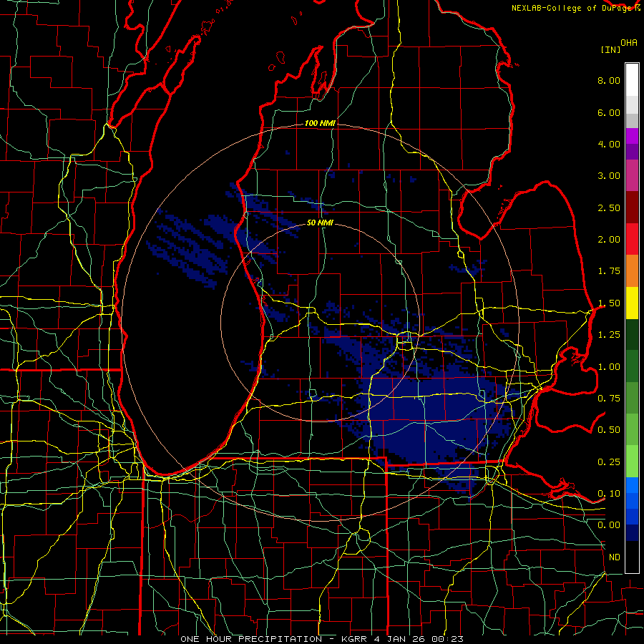Select the dark red legend swatch
Image resolution: width=644 pixels, height=644 pixels.
pyautogui.click(x=632, y=208)
